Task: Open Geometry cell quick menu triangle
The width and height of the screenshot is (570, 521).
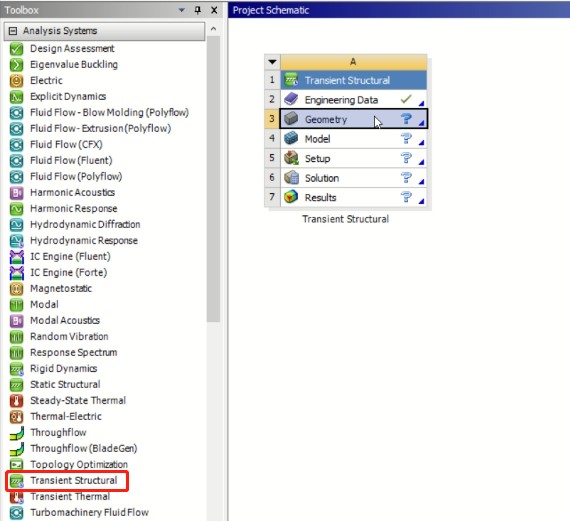Action: click(421, 123)
